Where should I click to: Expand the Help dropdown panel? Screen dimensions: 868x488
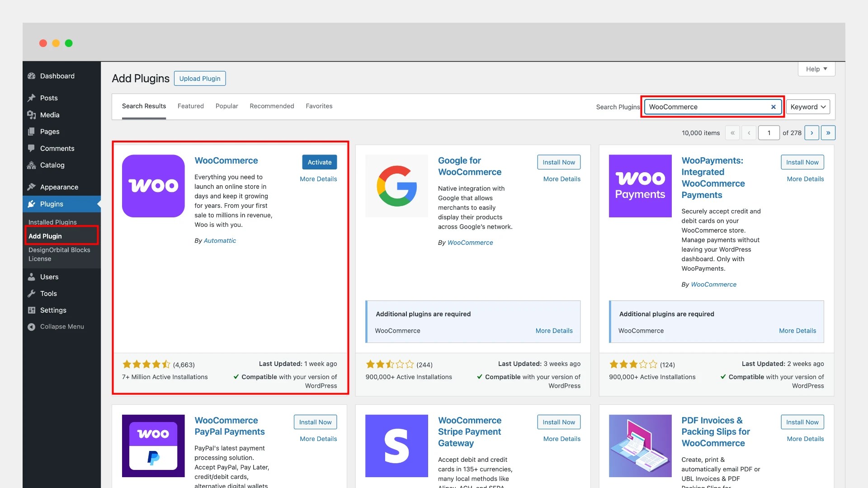coord(816,69)
